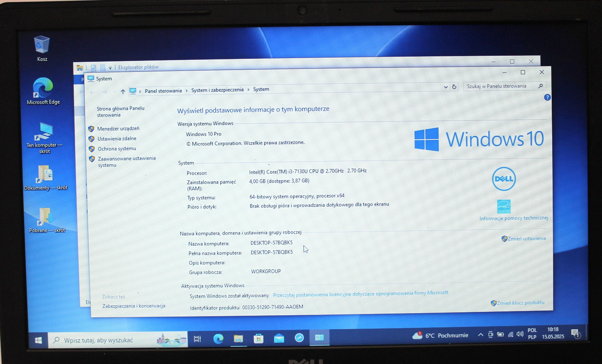Open the network Wi-Fi tray icon

click(x=510, y=335)
